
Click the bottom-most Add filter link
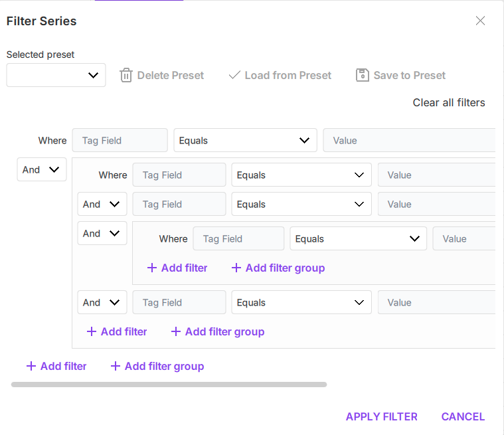coord(56,366)
